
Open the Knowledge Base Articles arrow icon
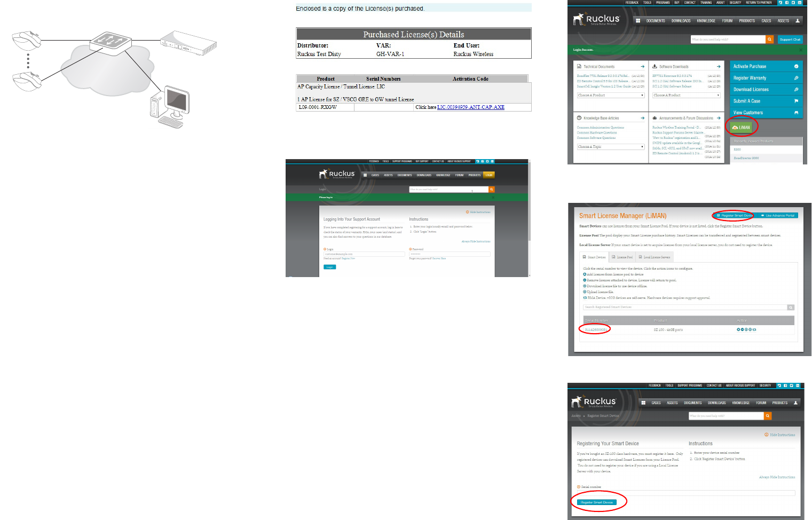pyautogui.click(x=642, y=118)
